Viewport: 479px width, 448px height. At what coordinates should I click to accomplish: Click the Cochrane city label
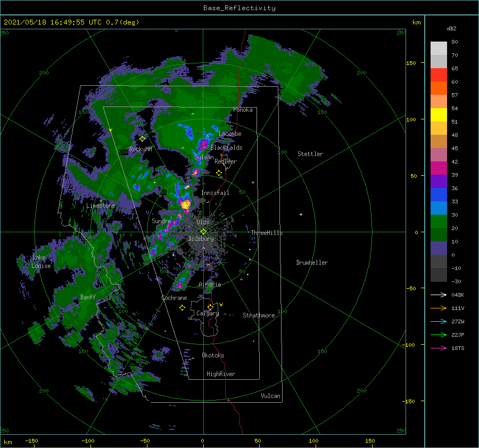coord(174,298)
